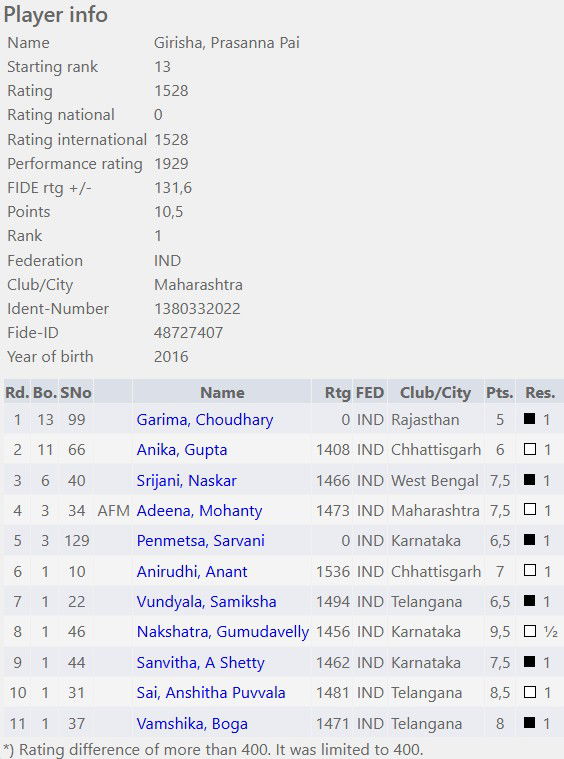Open Sanvitha, A Shetty player link
The image size is (564, 759).
click(200, 663)
